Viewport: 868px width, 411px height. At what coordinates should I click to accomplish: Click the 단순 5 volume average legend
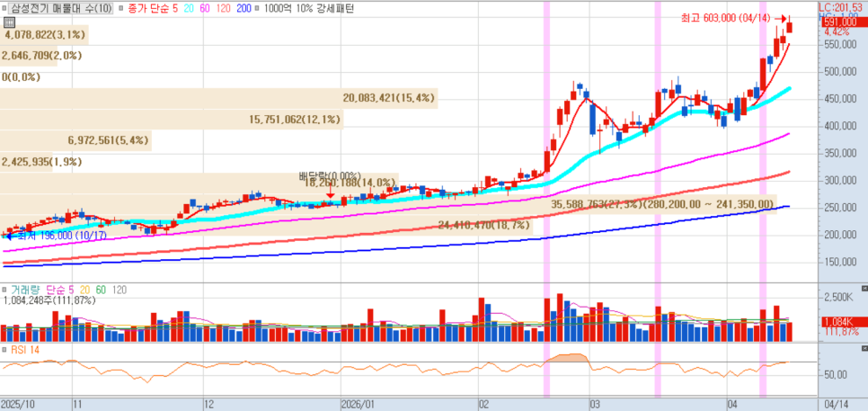[59, 290]
